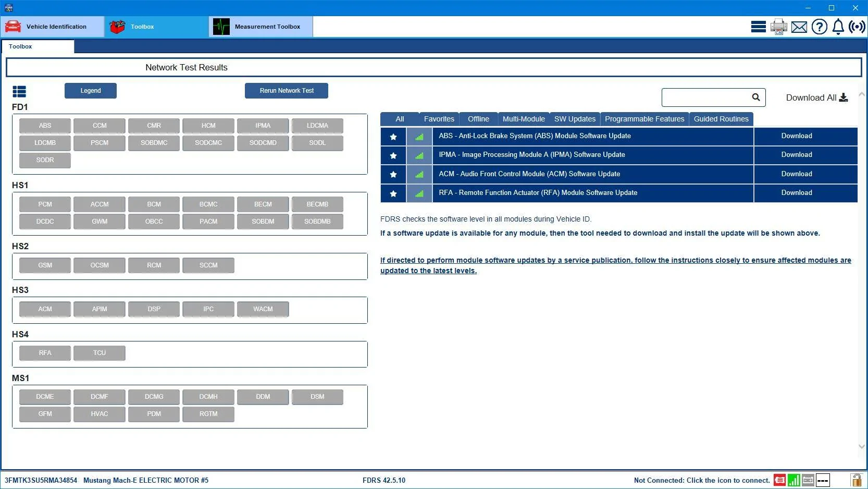Image resolution: width=868 pixels, height=489 pixels.
Task: Select the SCCM module in HS2
Action: click(208, 265)
